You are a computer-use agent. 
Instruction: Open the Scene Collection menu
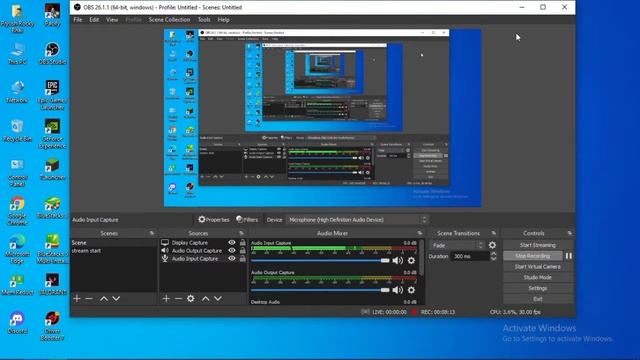pyautogui.click(x=169, y=20)
